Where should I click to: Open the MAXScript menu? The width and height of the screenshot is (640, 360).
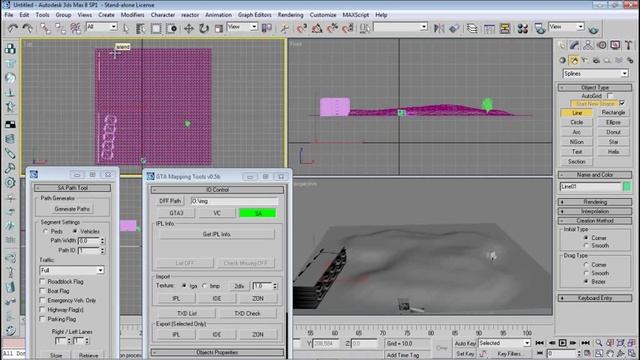tap(356, 15)
